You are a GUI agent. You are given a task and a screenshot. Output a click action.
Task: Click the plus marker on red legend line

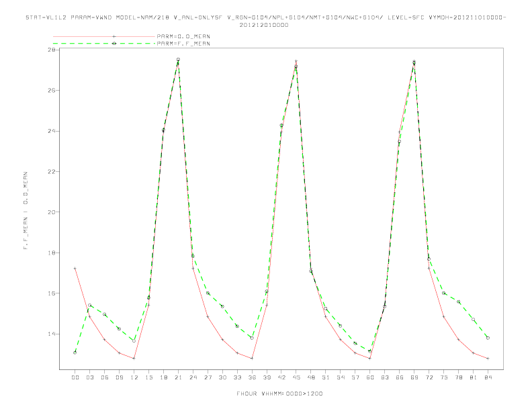tap(114, 36)
